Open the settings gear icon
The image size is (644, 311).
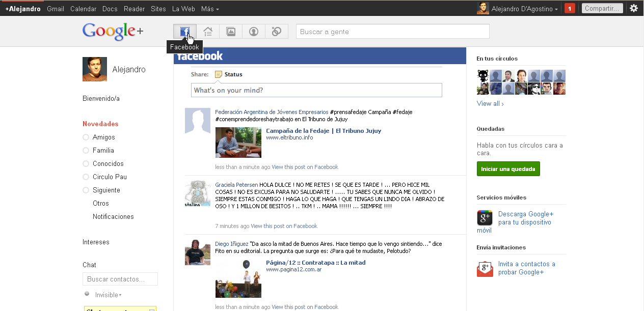click(x=634, y=8)
